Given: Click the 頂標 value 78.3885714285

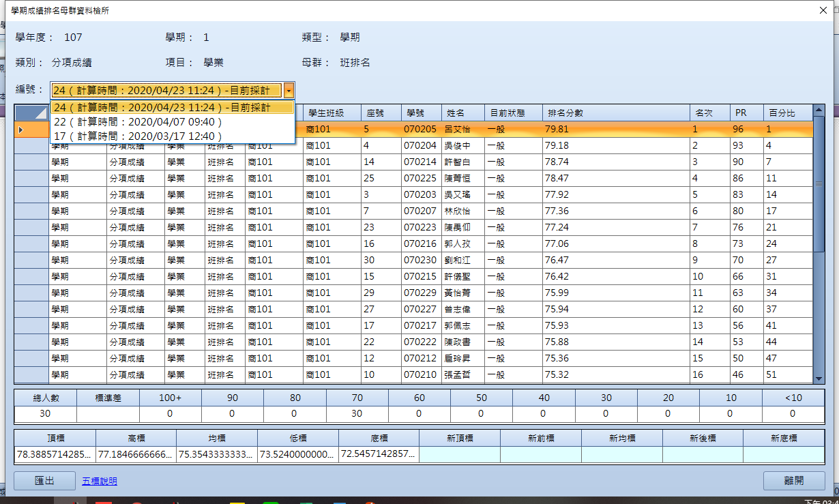Looking at the screenshot, I should click(55, 454).
